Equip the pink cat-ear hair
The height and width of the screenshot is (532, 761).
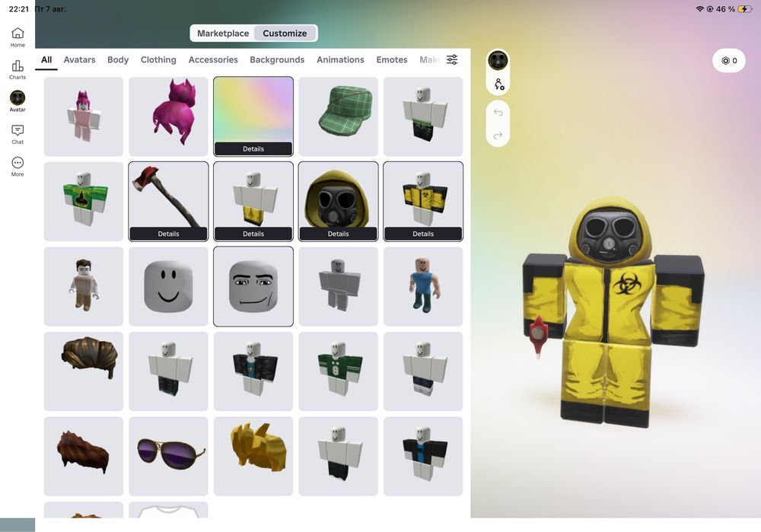coord(168,116)
